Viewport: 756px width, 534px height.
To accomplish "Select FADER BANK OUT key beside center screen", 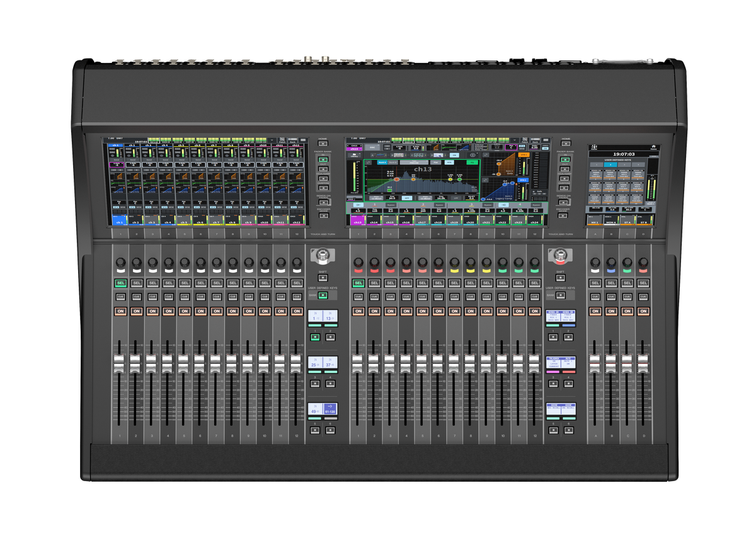I will point(566,169).
